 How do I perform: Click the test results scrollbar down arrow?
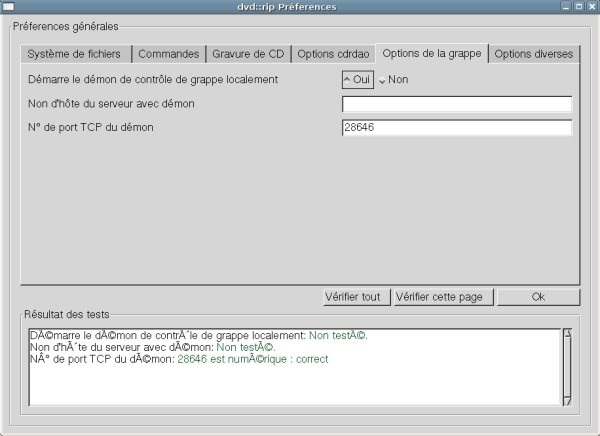567,401
